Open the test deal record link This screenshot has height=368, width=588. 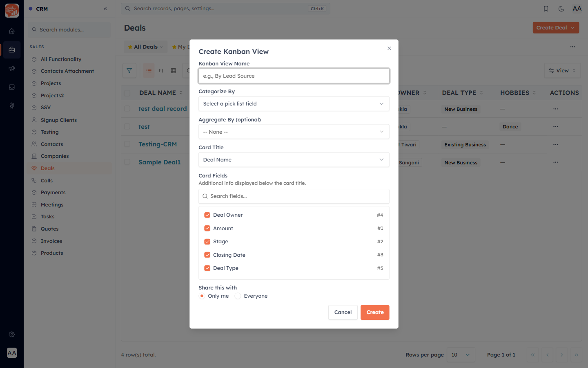coord(163,109)
